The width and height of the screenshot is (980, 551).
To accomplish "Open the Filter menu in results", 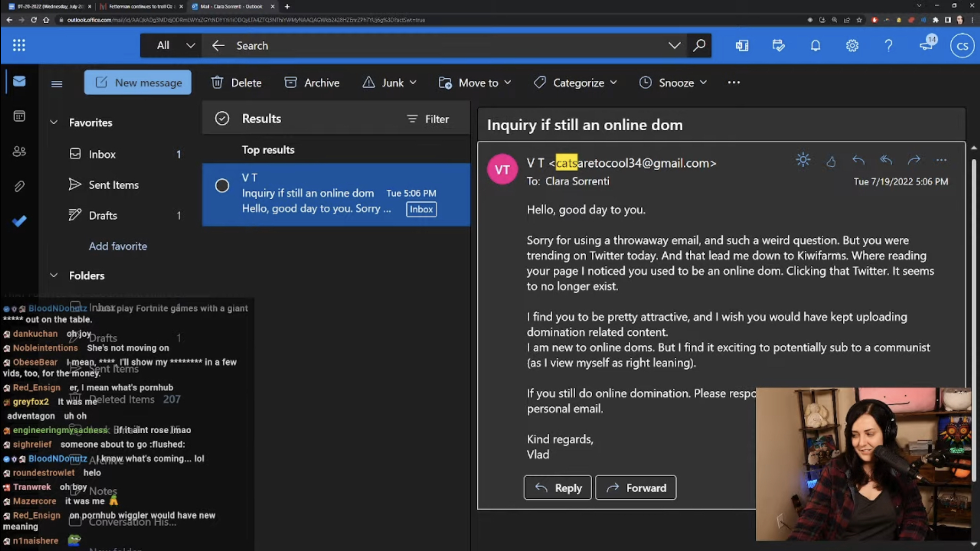I will click(428, 119).
